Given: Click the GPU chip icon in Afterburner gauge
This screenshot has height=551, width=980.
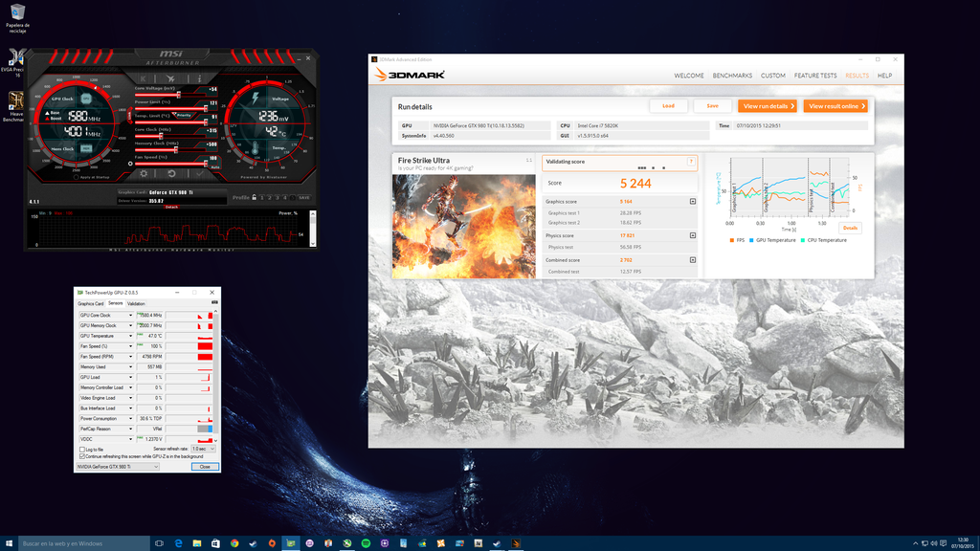Looking at the screenshot, I should (86, 99).
